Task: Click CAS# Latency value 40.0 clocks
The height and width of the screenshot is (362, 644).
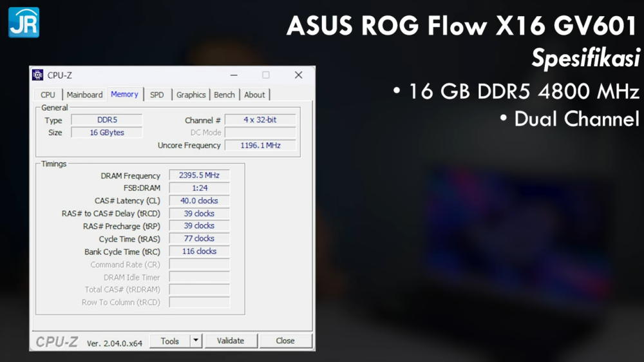Action: click(x=199, y=201)
